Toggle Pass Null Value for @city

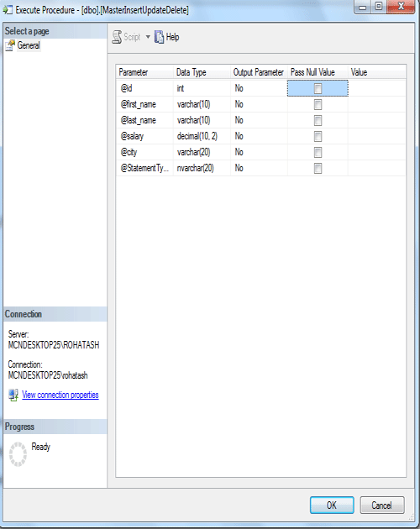pos(318,153)
